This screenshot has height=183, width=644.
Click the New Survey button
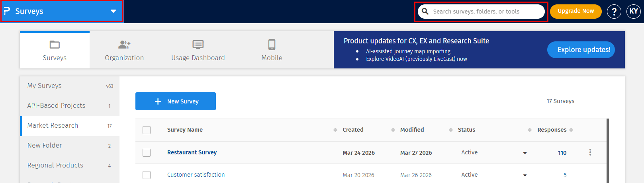[x=176, y=101]
